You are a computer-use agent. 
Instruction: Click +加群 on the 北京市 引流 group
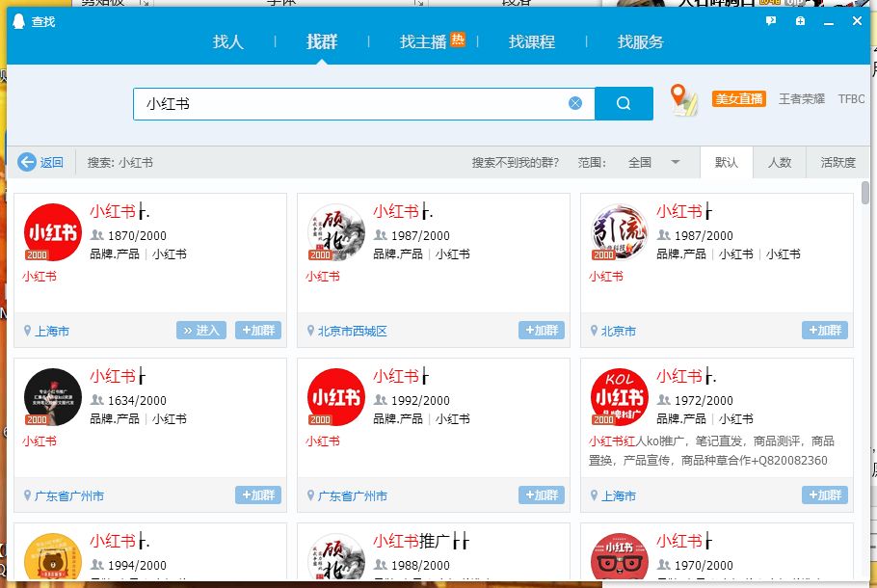[825, 330]
